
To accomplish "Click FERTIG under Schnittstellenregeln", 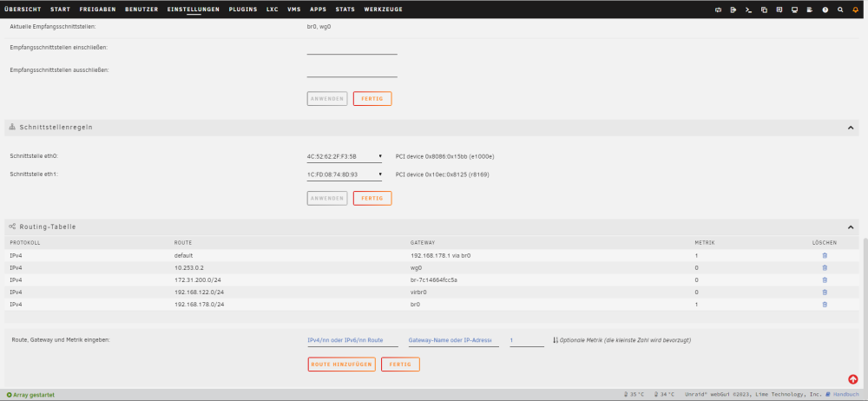I will pos(372,198).
